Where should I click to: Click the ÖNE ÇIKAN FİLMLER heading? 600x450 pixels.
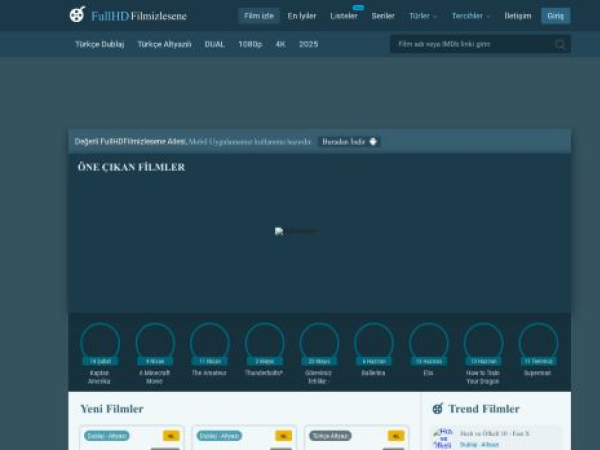(x=131, y=167)
